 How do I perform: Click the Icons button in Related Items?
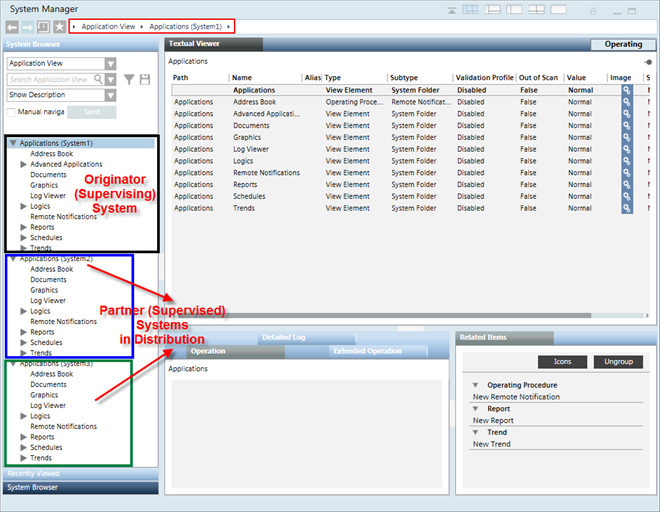562,362
